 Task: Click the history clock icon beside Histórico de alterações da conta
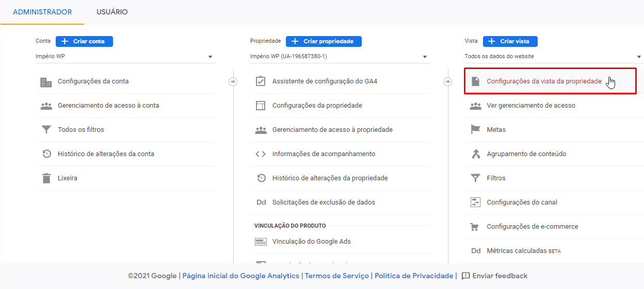[x=46, y=154]
